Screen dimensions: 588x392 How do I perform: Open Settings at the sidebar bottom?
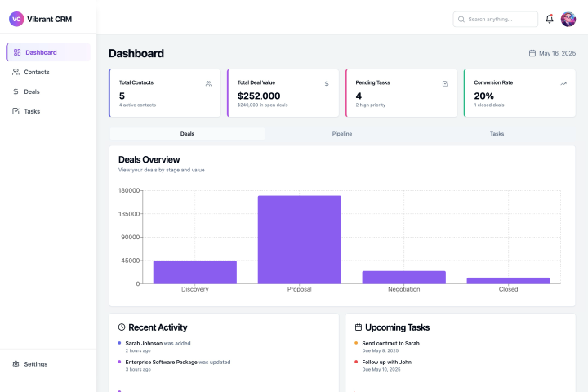(35, 364)
